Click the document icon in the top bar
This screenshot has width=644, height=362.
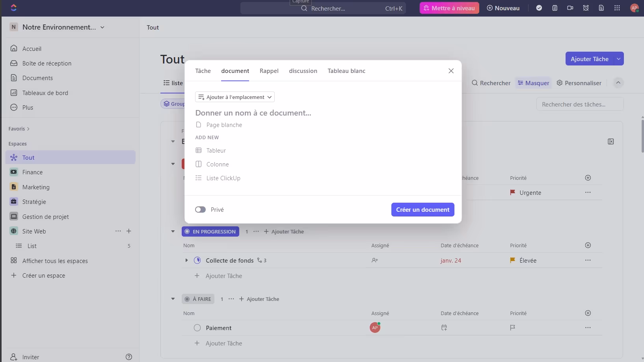point(601,8)
